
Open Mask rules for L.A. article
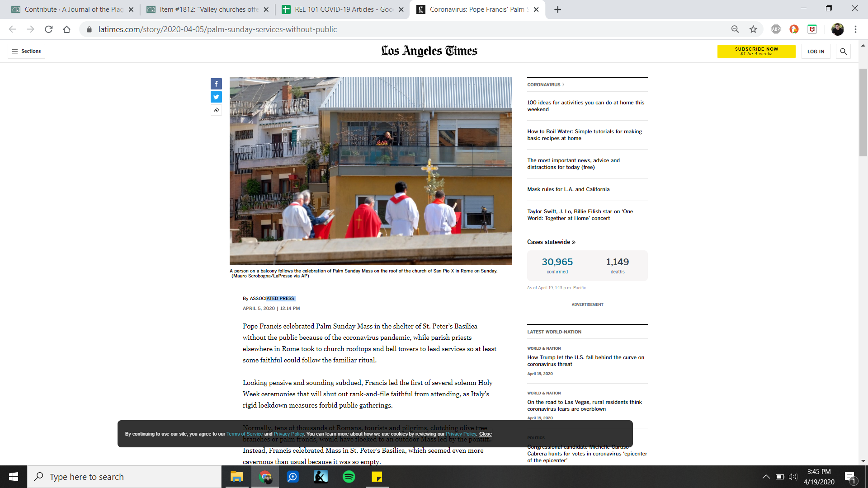pos(568,190)
